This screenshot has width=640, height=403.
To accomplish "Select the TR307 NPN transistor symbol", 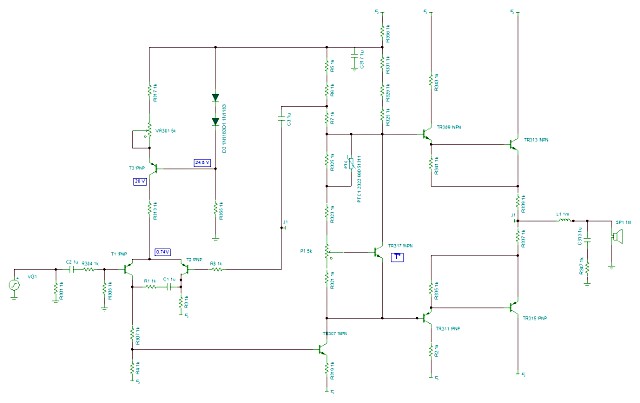I will coord(323,349).
